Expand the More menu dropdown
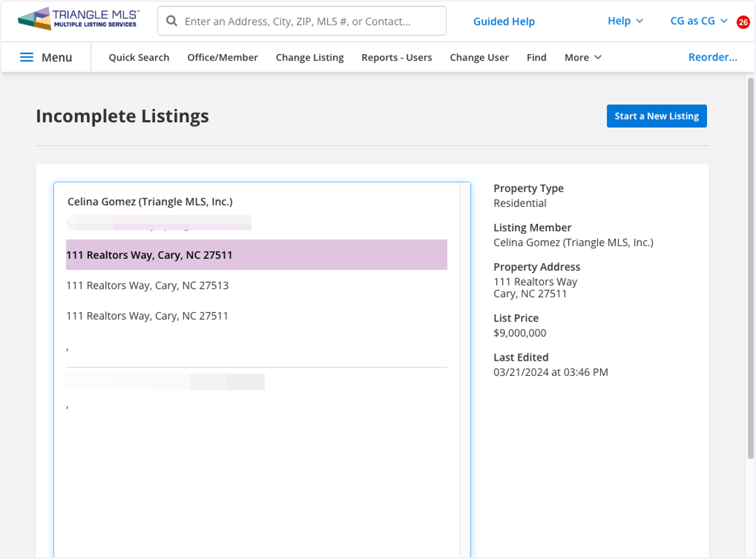The width and height of the screenshot is (756, 559). tap(583, 57)
